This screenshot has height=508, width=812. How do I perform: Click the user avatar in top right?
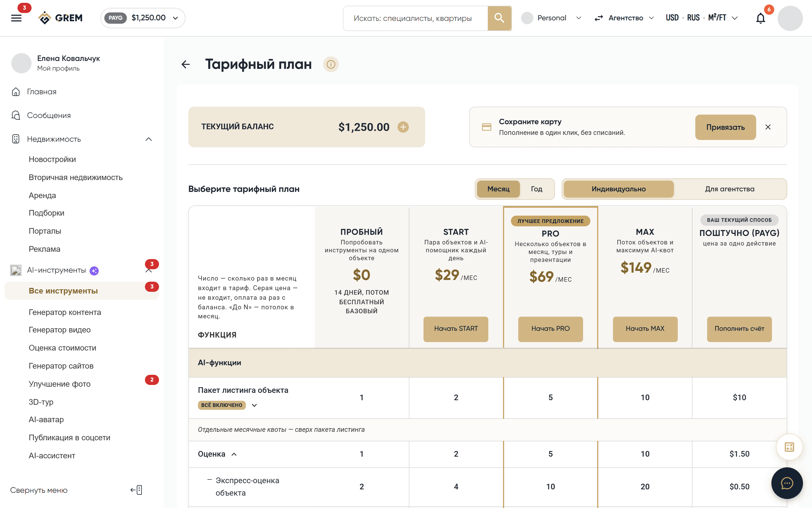(x=790, y=18)
